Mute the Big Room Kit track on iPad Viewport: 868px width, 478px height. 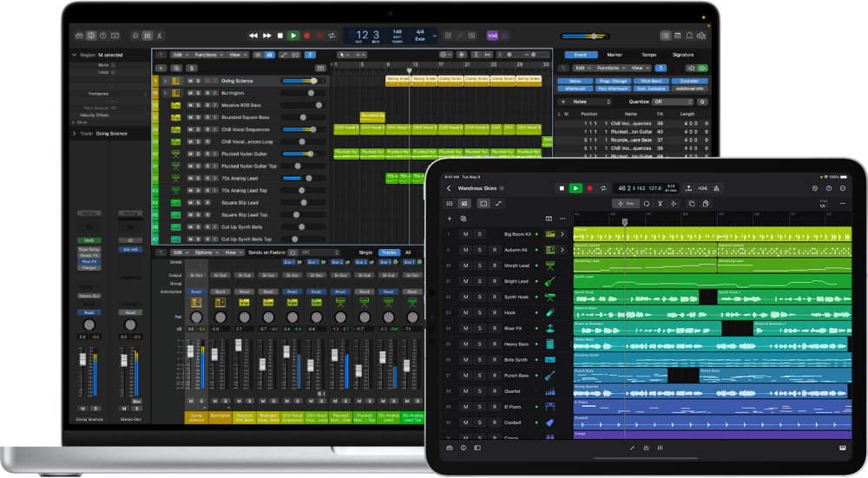[465, 234]
